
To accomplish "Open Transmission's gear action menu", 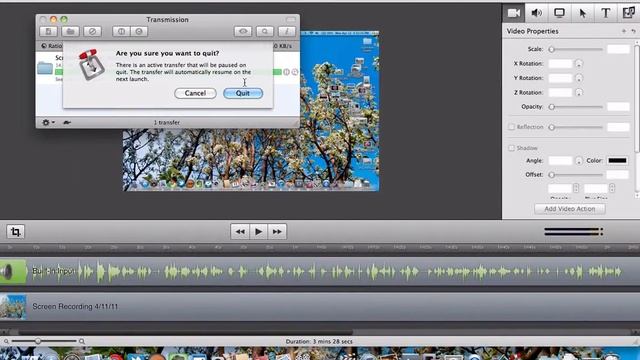I will point(48,122).
